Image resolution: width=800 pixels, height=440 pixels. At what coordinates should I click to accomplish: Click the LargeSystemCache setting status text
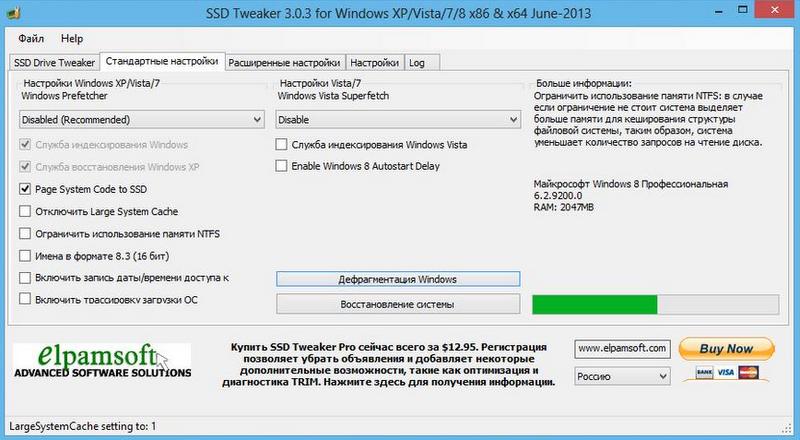coord(83,426)
